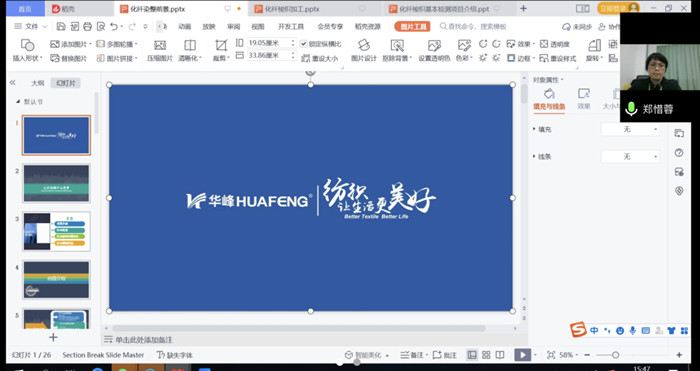Switch to the 化纤梭织加工.pptx document tab
This screenshot has height=371, width=700.
tap(292, 9)
